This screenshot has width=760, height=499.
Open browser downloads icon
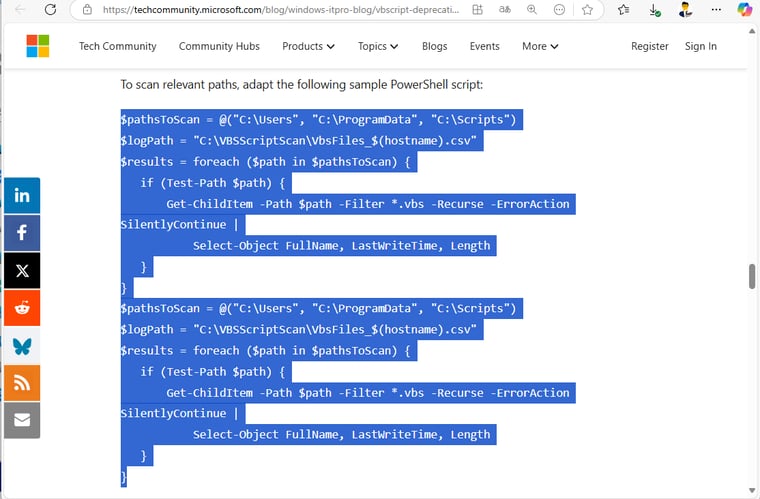point(654,10)
